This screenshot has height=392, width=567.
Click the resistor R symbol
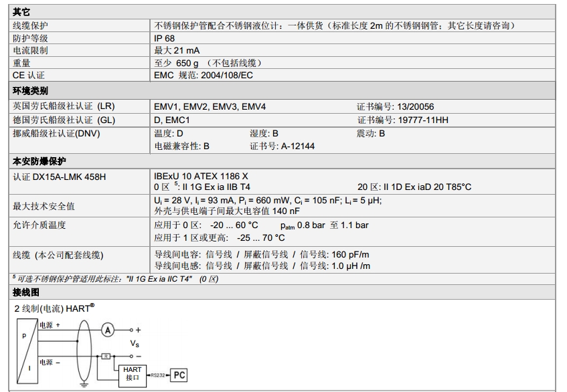coord(106,357)
